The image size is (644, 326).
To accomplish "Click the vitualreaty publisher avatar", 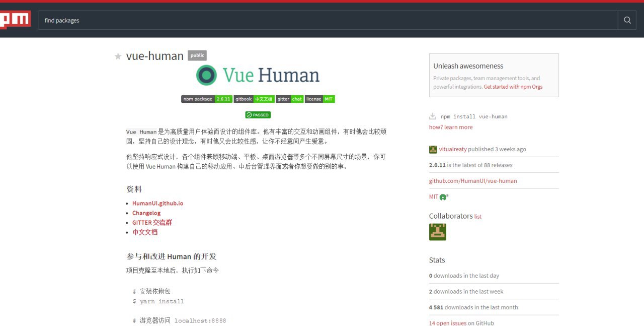I will (x=433, y=149).
